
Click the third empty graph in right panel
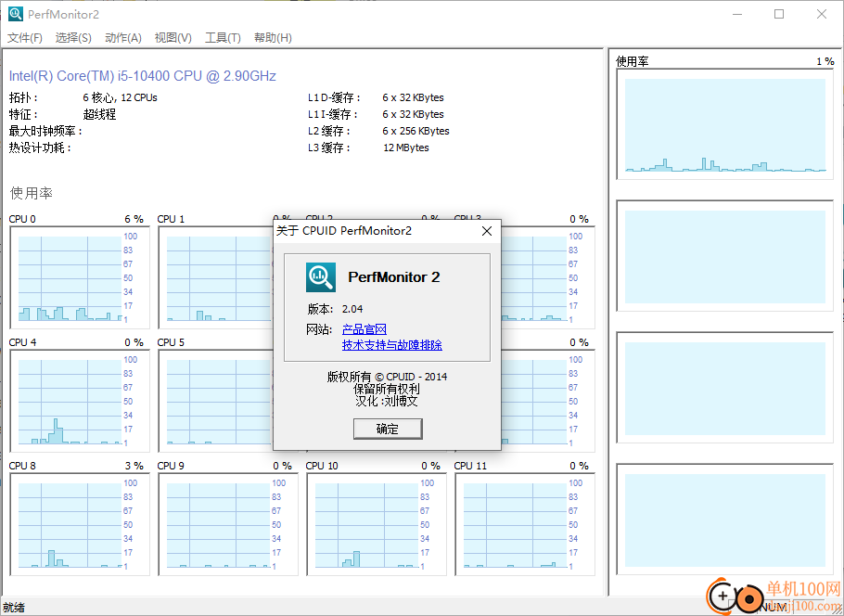coord(725,388)
